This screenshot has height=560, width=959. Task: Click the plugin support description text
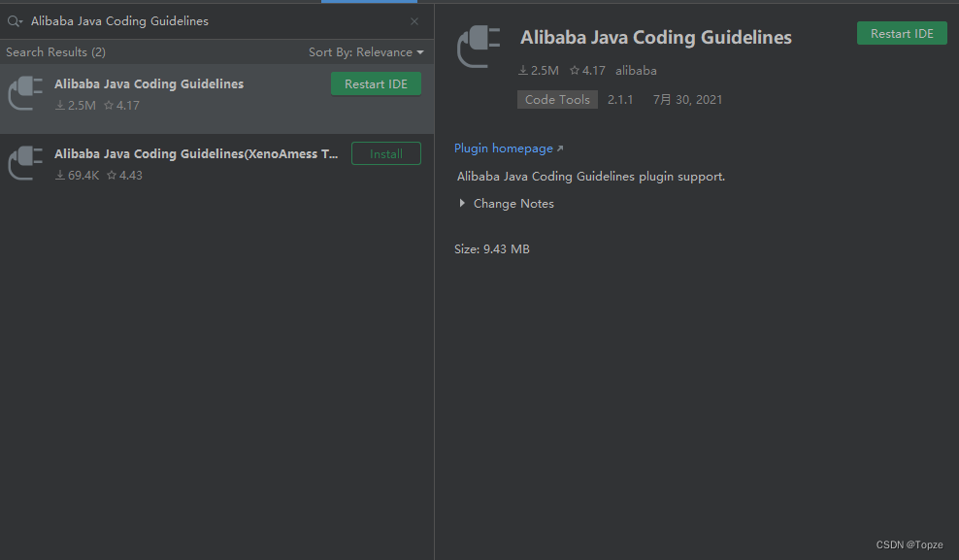591,177
